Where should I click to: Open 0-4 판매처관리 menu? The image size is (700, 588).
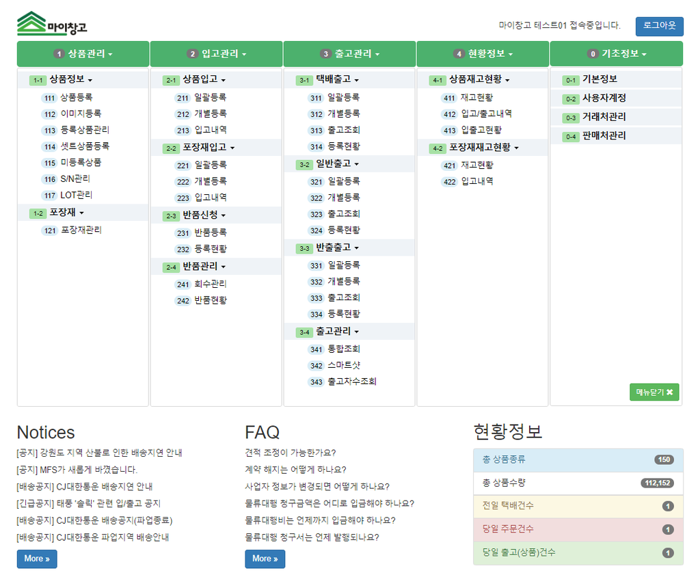point(616,136)
